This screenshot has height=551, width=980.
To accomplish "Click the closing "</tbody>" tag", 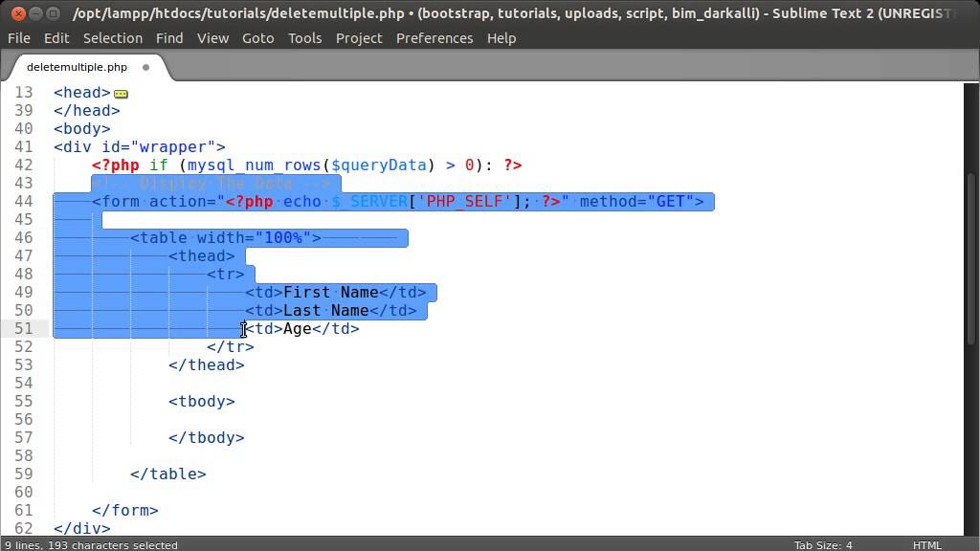I will pos(207,437).
